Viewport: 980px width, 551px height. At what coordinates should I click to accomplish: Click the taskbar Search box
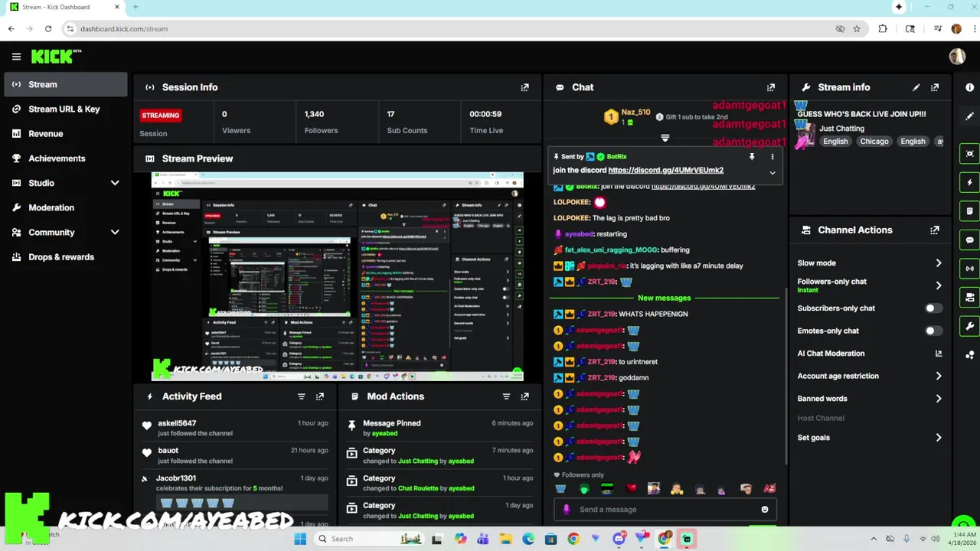(x=369, y=539)
